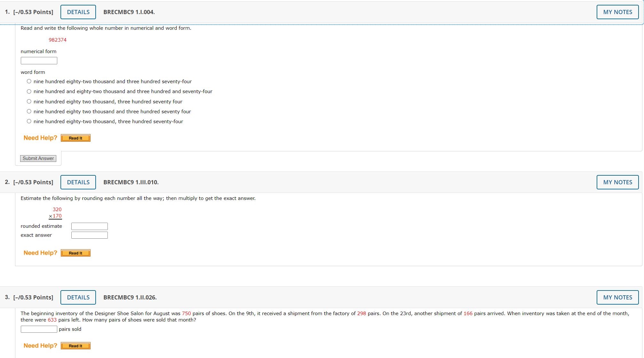Click Read It button in question 3
The width and height of the screenshot is (644, 358).
(x=76, y=346)
